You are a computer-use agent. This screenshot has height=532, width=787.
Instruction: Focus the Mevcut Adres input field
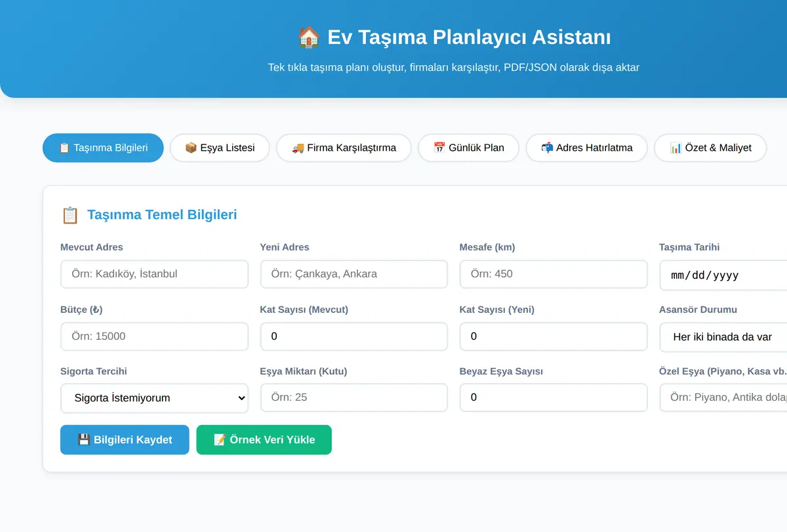(x=155, y=274)
